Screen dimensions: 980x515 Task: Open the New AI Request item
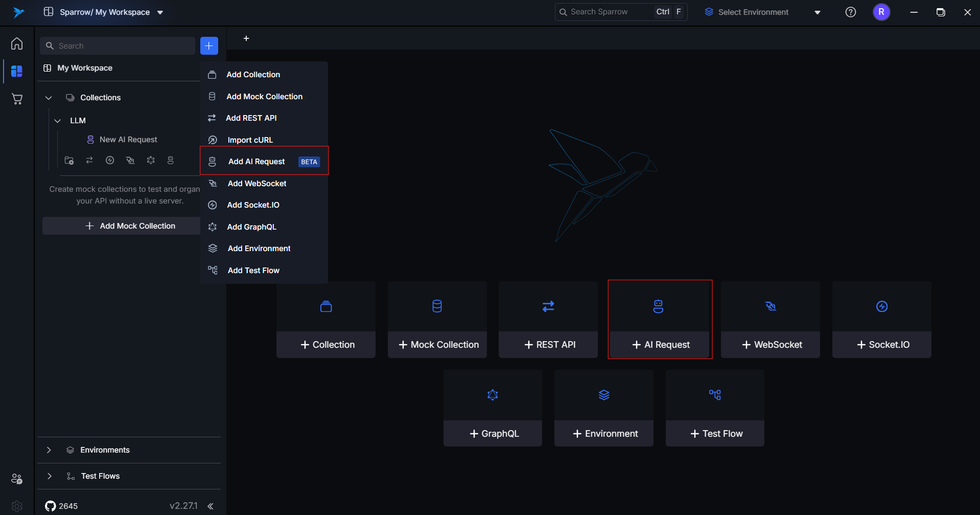128,140
